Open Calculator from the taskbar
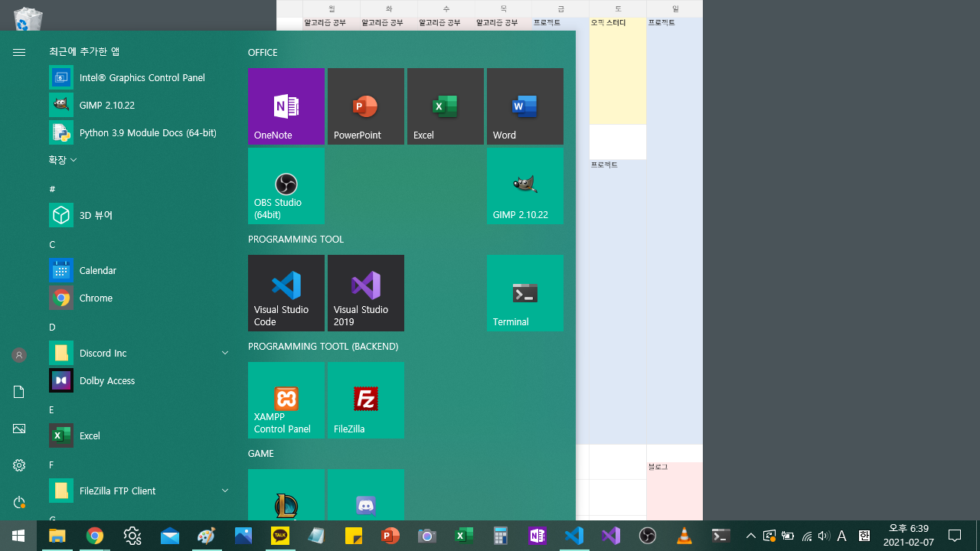Viewport: 980px width, 551px height. click(501, 536)
